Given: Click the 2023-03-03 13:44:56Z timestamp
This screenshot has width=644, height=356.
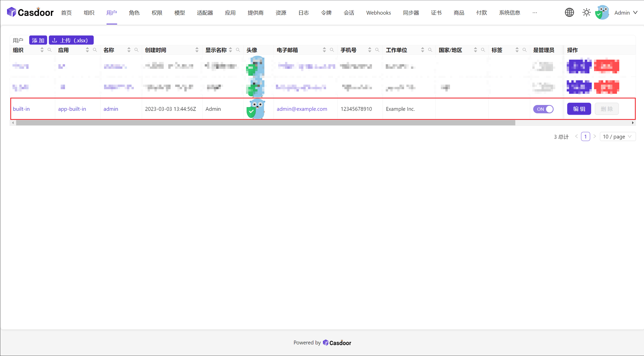Looking at the screenshot, I should [170, 109].
